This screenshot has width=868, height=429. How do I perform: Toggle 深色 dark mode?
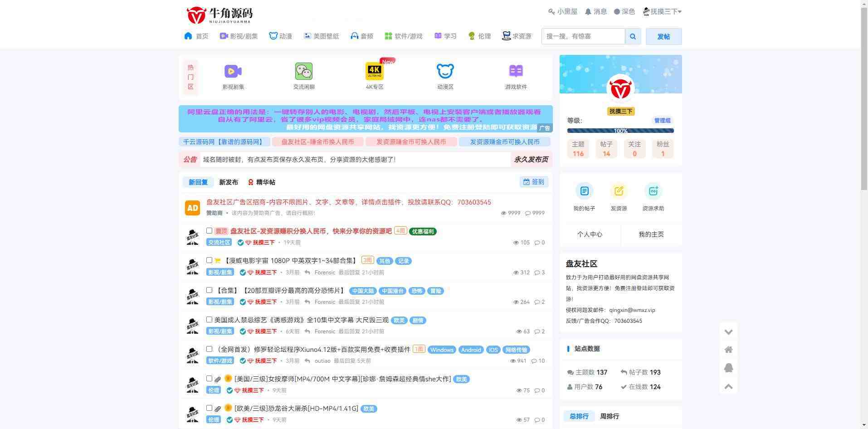point(624,12)
